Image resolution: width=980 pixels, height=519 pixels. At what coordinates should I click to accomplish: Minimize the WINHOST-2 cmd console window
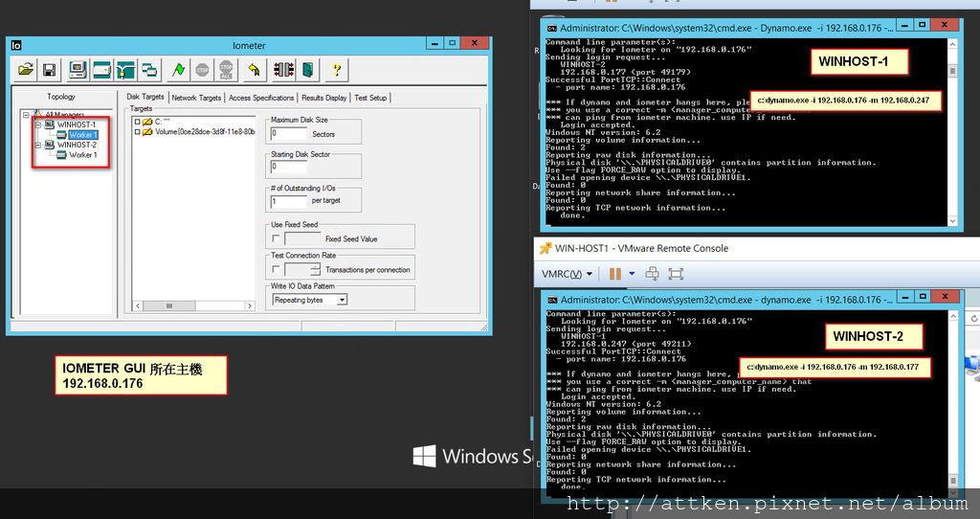(906, 297)
